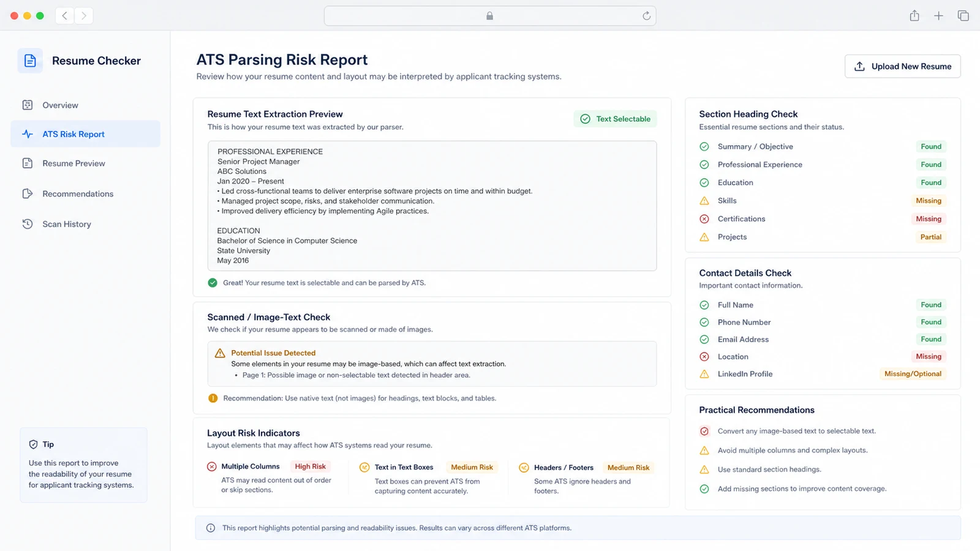Click Upload New Resume button

coord(903,66)
